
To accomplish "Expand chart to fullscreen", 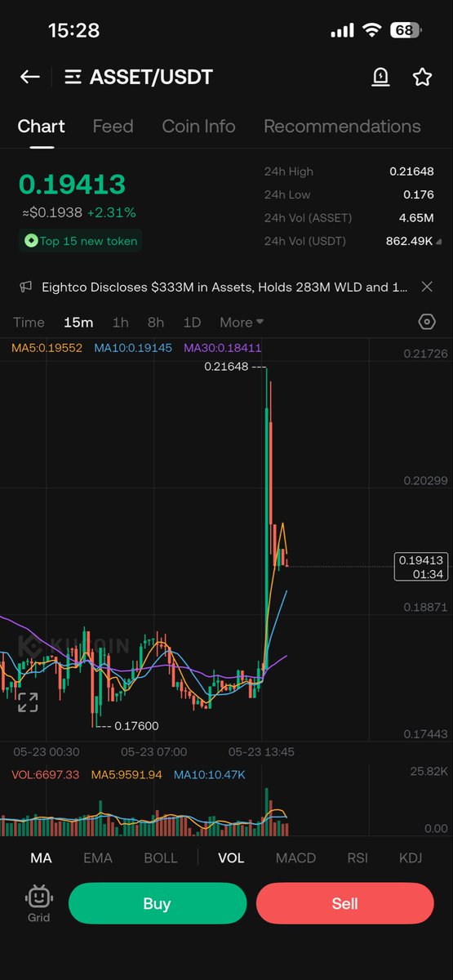I will 28,702.
